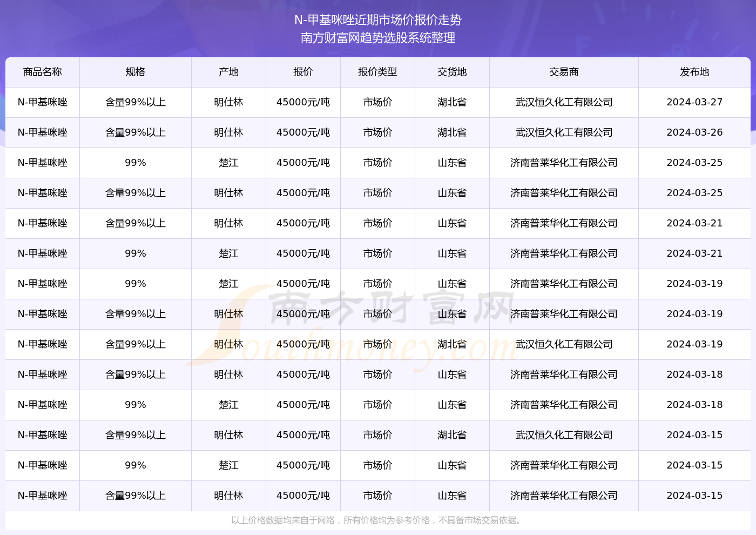
Task: Click the 湖北省 delivery cell dated 2024-03-15
Action: (x=451, y=435)
